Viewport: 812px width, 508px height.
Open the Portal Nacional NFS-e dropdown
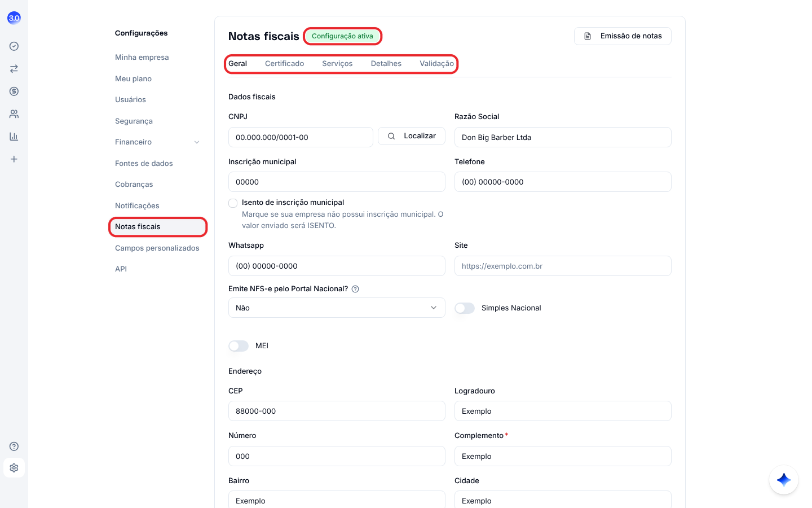point(337,308)
